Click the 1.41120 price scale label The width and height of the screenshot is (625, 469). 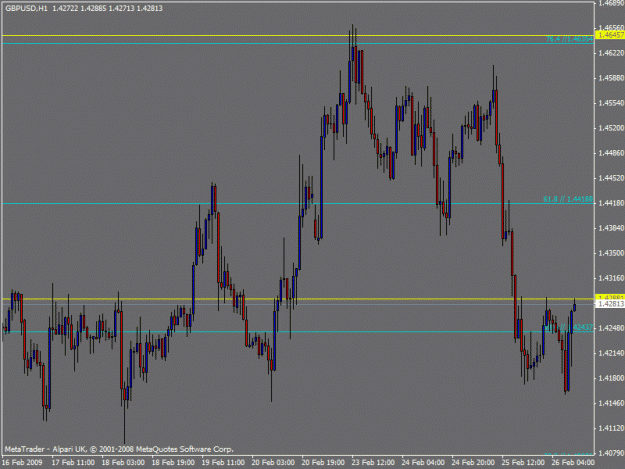pos(611,428)
